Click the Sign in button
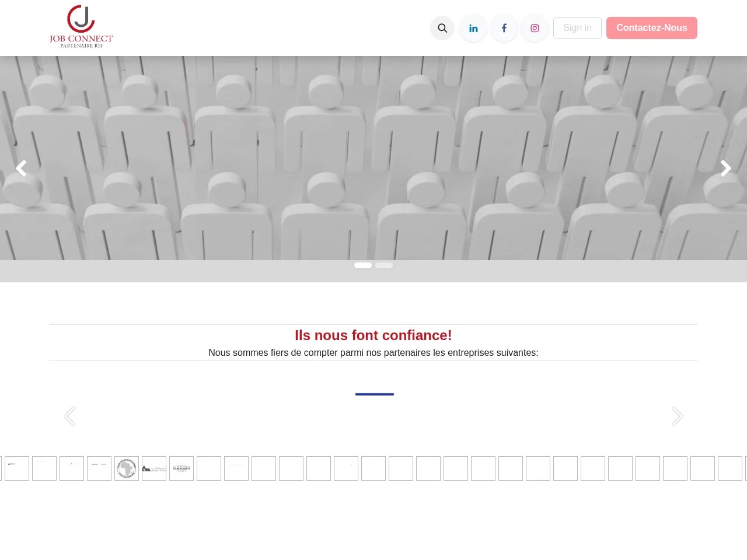This screenshot has width=747, height=560. pyautogui.click(x=577, y=28)
